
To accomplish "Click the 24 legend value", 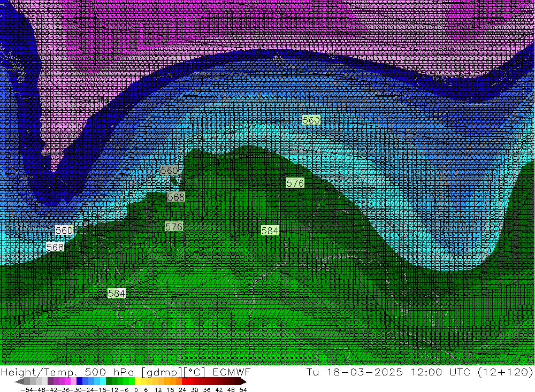I will coord(182,390).
